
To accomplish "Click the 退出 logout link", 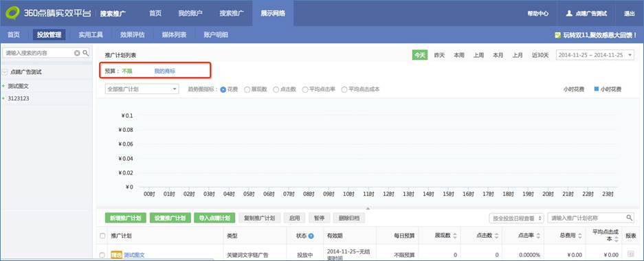I will [630, 13].
